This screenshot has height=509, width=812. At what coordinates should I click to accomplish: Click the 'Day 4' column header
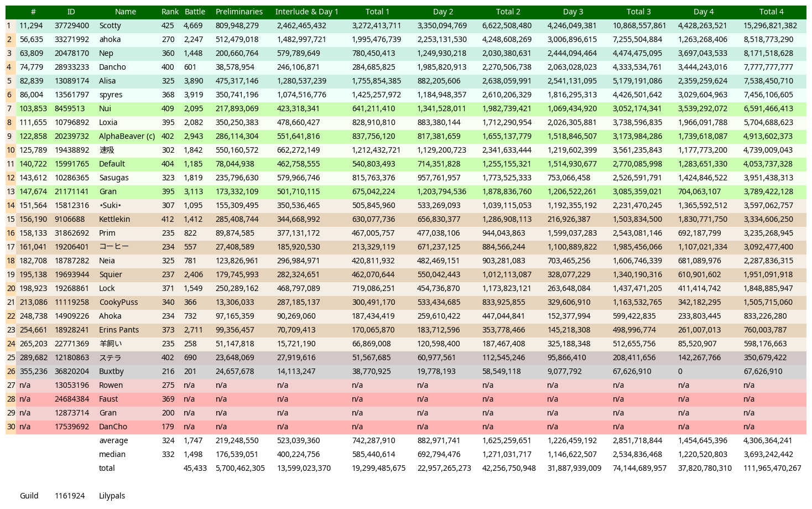[x=704, y=12]
